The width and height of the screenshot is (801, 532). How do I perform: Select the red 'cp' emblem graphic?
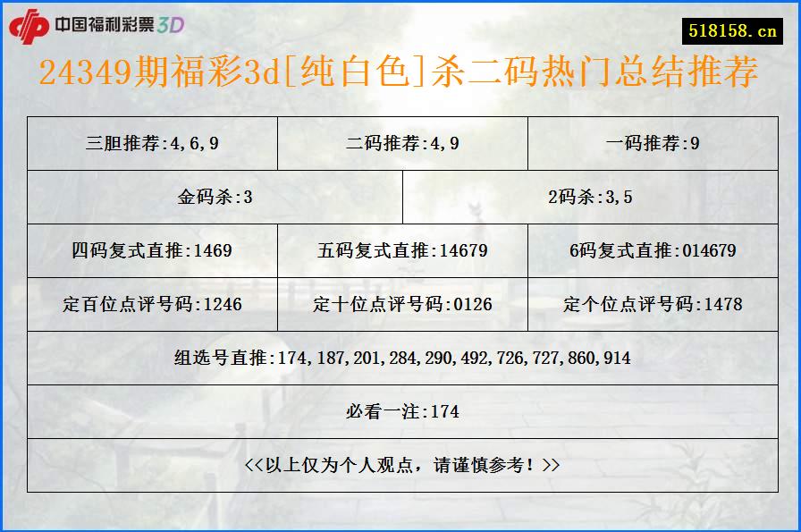[x=31, y=25]
